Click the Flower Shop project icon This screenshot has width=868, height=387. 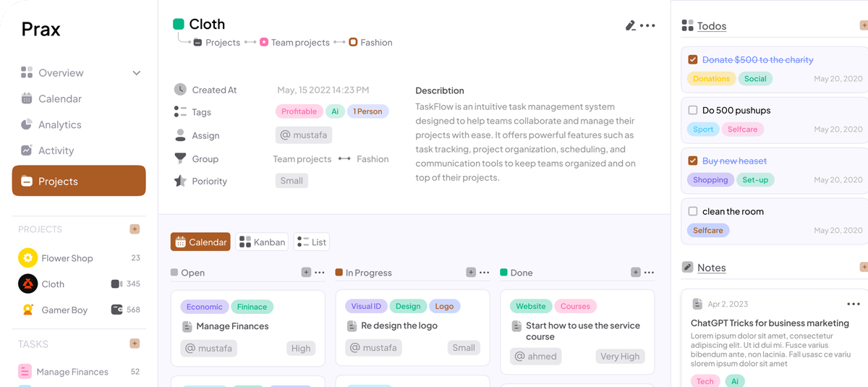coord(27,258)
